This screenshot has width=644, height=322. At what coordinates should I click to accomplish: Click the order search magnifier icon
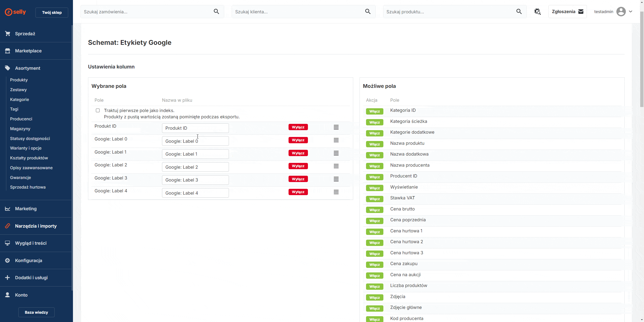(x=216, y=12)
